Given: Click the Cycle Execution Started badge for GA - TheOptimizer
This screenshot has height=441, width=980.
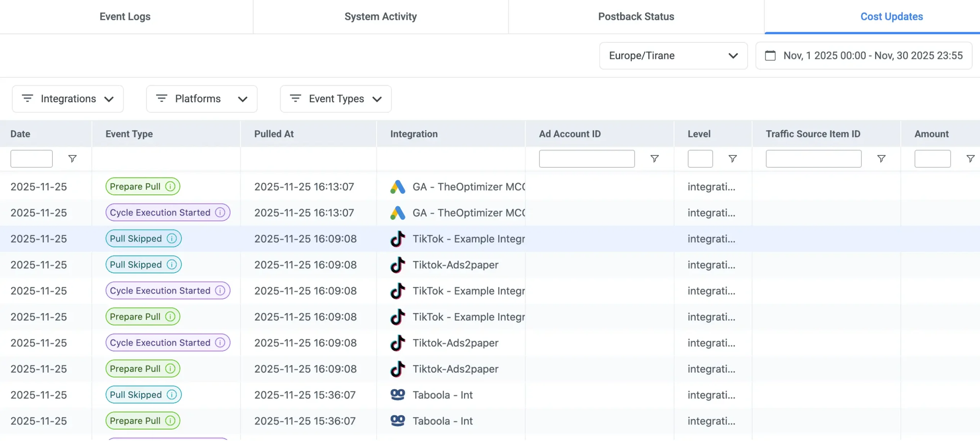Looking at the screenshot, I should pyautogui.click(x=168, y=212).
